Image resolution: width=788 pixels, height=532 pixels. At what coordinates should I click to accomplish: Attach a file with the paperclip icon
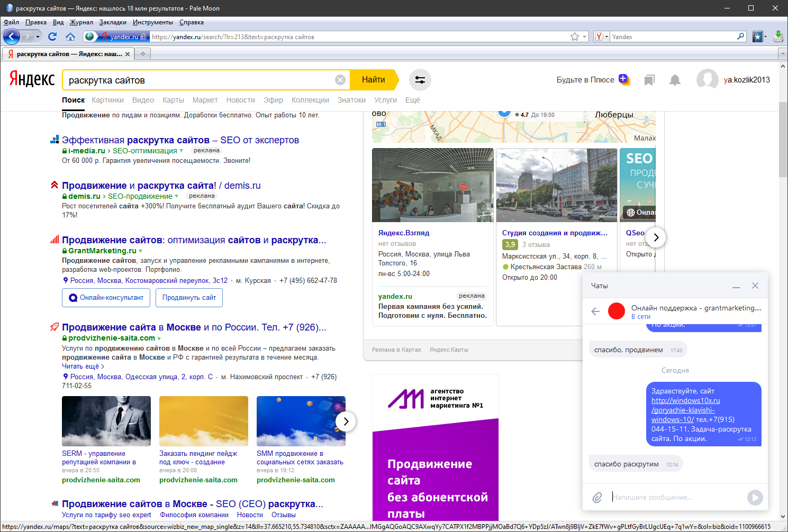(x=597, y=498)
